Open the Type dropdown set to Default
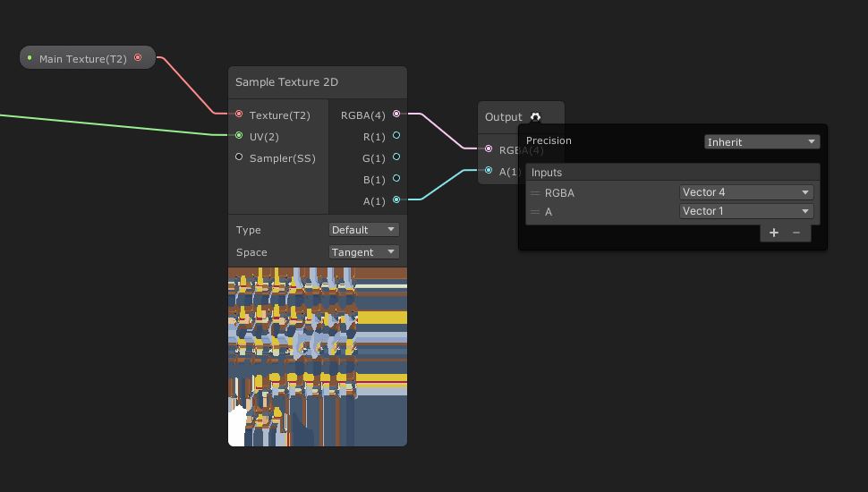Screen dimensions: 868x492 click(363, 230)
